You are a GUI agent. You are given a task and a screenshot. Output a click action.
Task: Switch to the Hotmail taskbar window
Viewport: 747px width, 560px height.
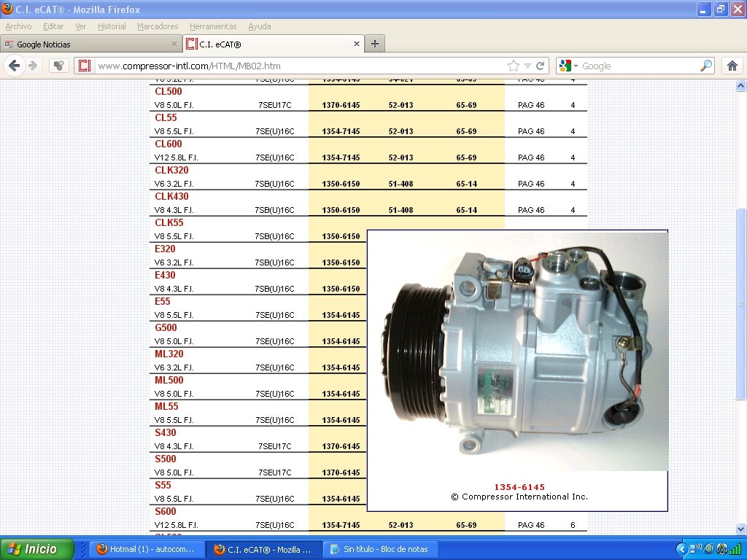pyautogui.click(x=147, y=549)
